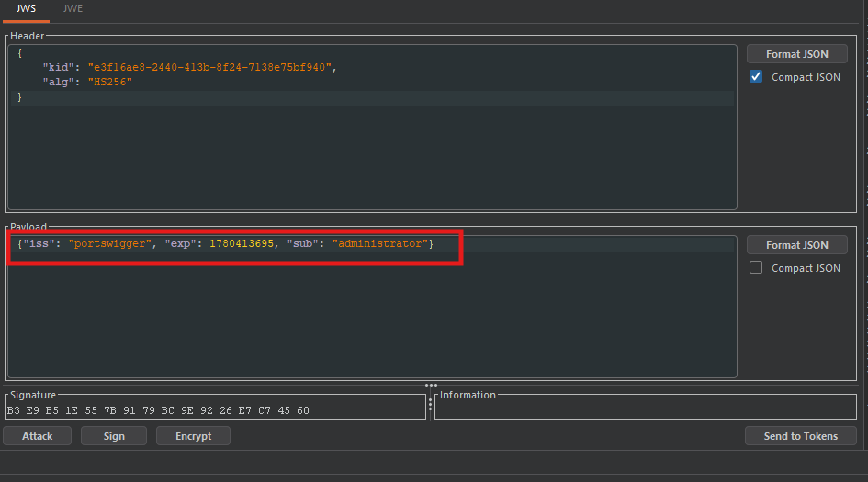Click the horizontal splitter dots above Information
Screen dimensions: 868x482
(x=431, y=386)
